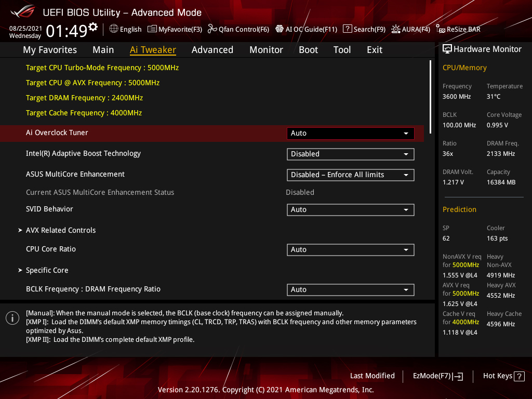Image resolution: width=532 pixels, height=399 pixels.
Task: Click ASUS MultiCore Enhancement label
Action: pos(75,174)
